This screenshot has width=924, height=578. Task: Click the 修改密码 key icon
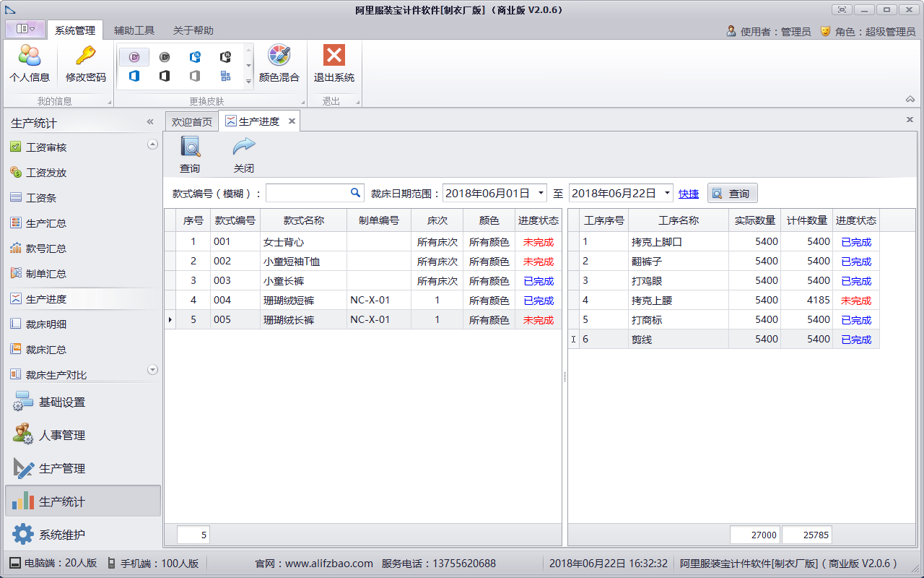click(86, 56)
